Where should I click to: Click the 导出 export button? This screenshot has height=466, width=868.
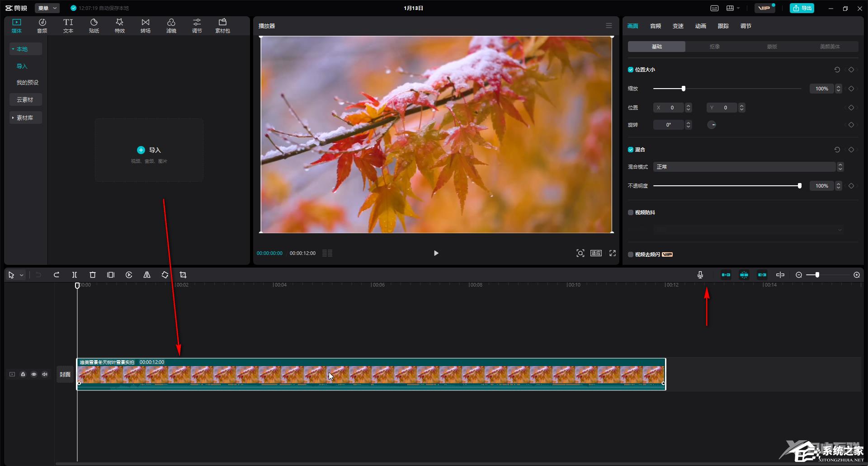tap(802, 8)
